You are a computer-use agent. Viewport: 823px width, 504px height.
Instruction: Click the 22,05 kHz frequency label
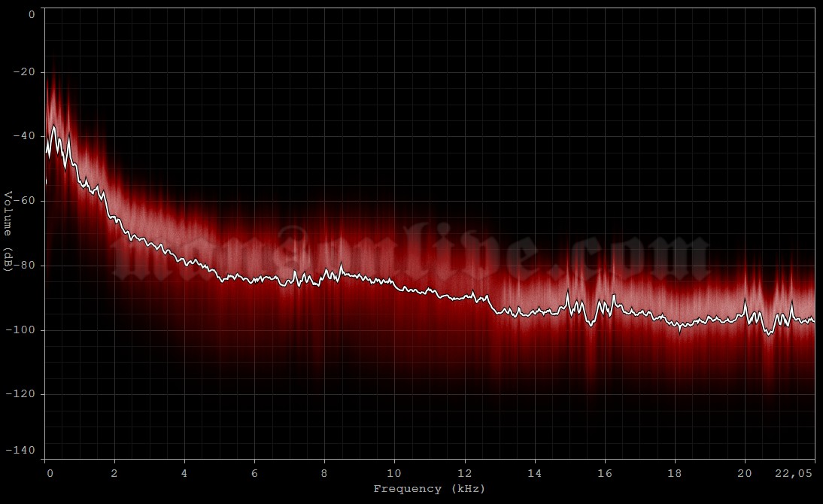[x=794, y=473]
